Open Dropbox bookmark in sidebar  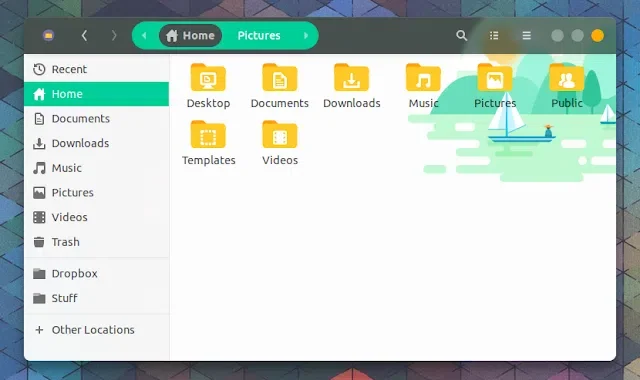click(x=96, y=273)
